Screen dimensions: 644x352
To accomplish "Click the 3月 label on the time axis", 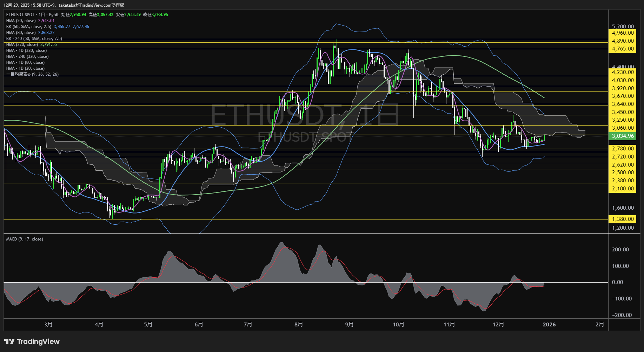I will click(49, 324).
